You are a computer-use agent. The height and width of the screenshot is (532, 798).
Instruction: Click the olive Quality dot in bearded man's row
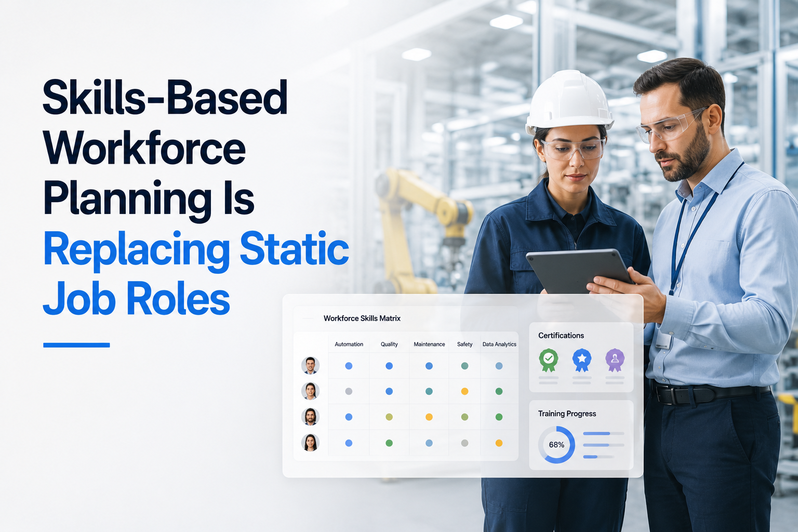tap(389, 417)
